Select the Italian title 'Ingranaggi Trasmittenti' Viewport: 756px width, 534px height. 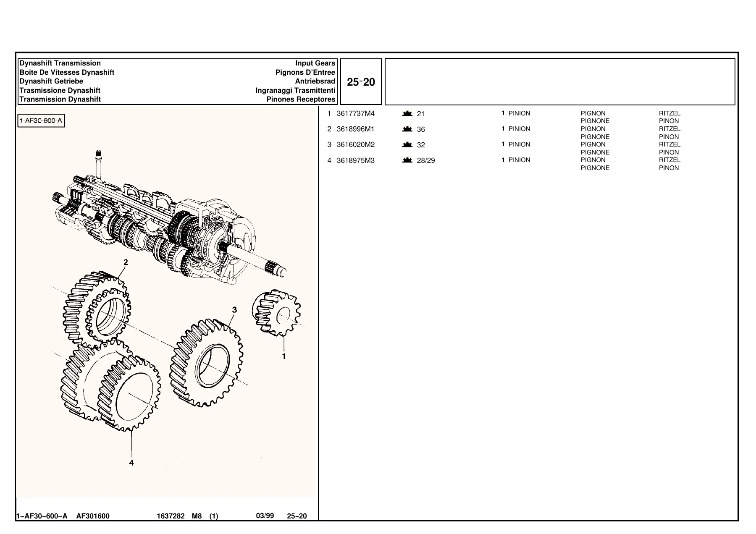tap(295, 90)
